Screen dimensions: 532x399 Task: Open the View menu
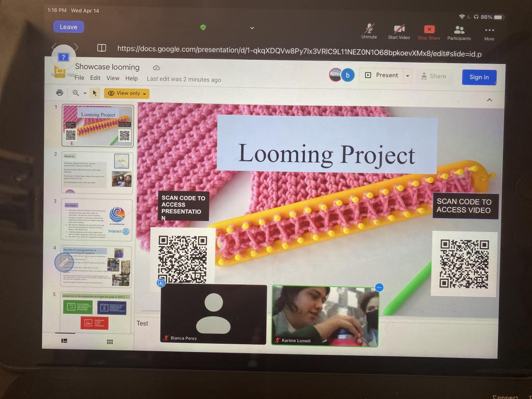[113, 78]
